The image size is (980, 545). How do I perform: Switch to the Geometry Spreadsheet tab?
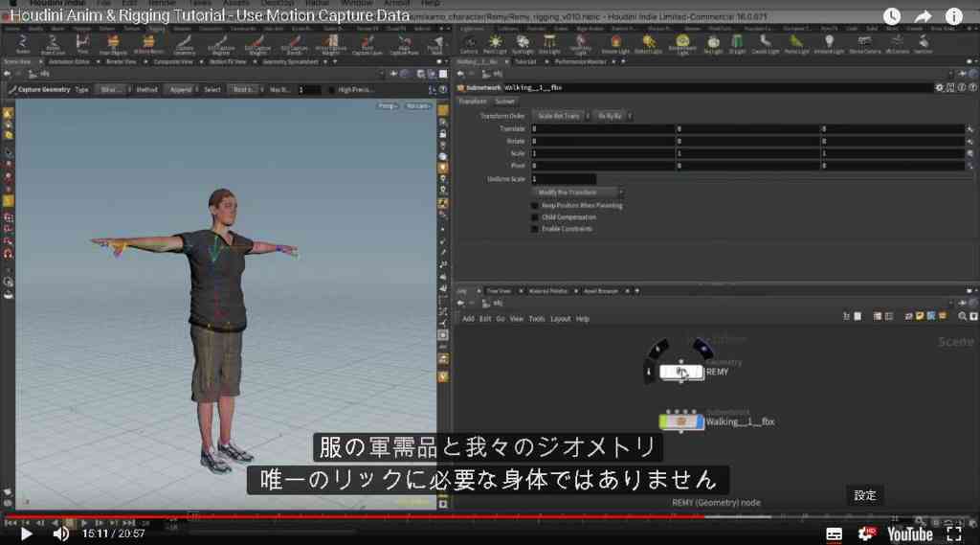290,62
